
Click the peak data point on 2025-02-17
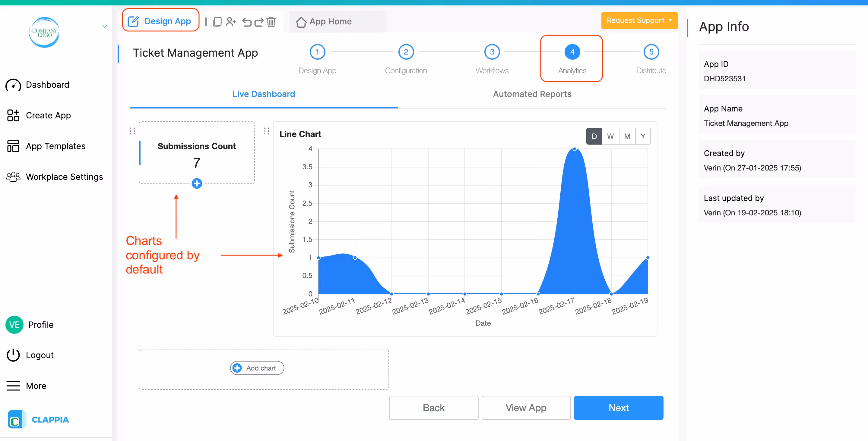[x=575, y=149]
